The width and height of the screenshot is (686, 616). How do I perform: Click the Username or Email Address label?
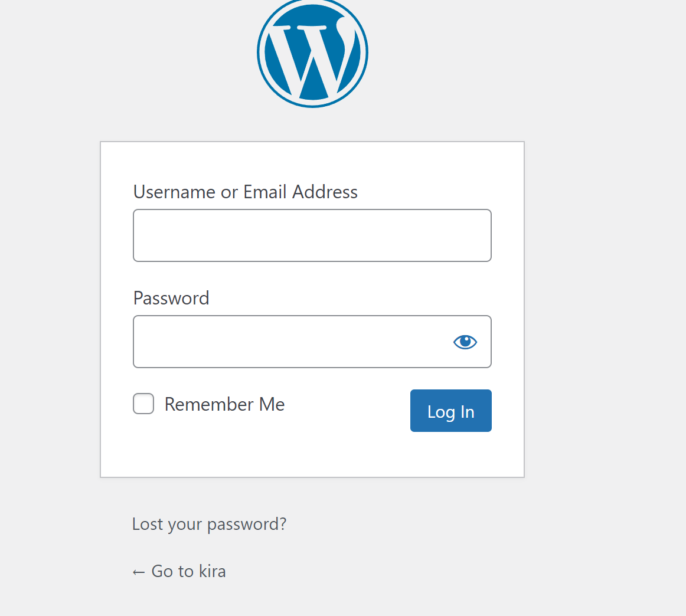[245, 192]
